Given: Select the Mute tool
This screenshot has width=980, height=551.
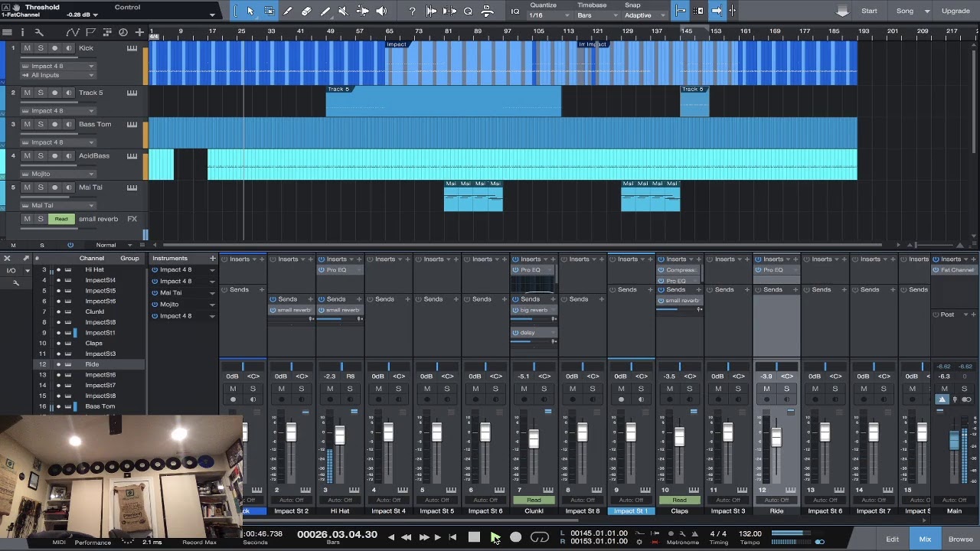Looking at the screenshot, I should coord(344,11).
